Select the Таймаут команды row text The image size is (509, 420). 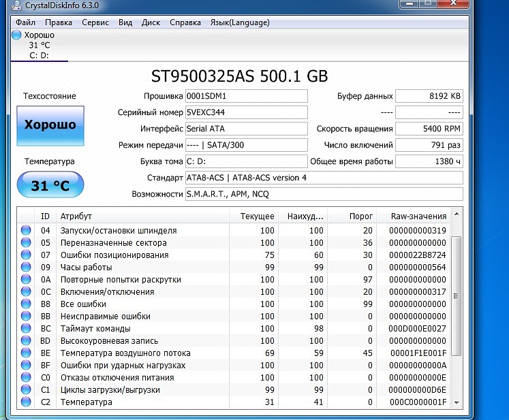click(95, 329)
